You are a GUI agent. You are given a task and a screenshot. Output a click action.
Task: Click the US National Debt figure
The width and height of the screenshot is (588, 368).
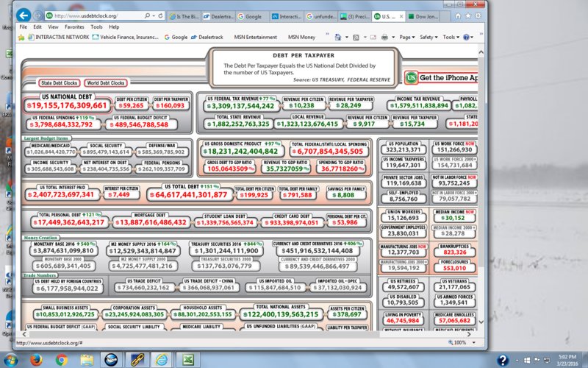click(67, 105)
